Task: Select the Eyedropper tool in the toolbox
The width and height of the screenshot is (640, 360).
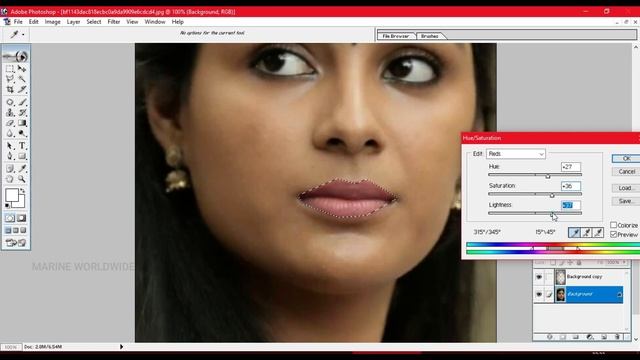Action: coord(22,169)
